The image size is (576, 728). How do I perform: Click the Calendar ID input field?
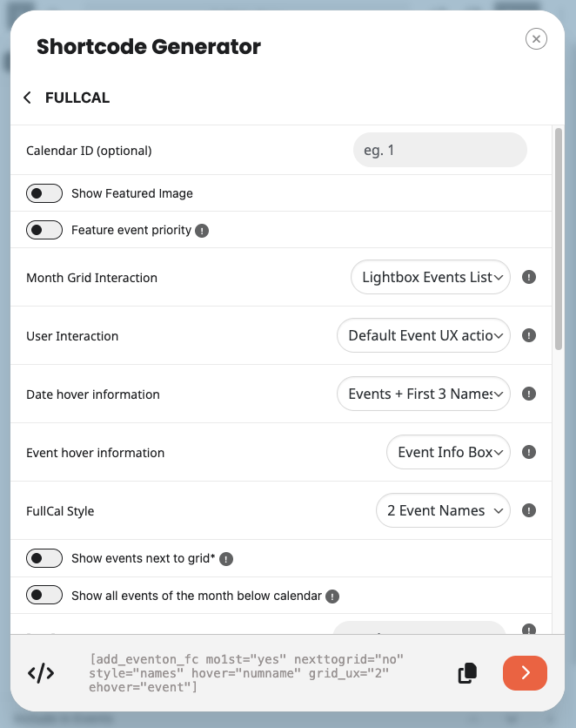[440, 150]
